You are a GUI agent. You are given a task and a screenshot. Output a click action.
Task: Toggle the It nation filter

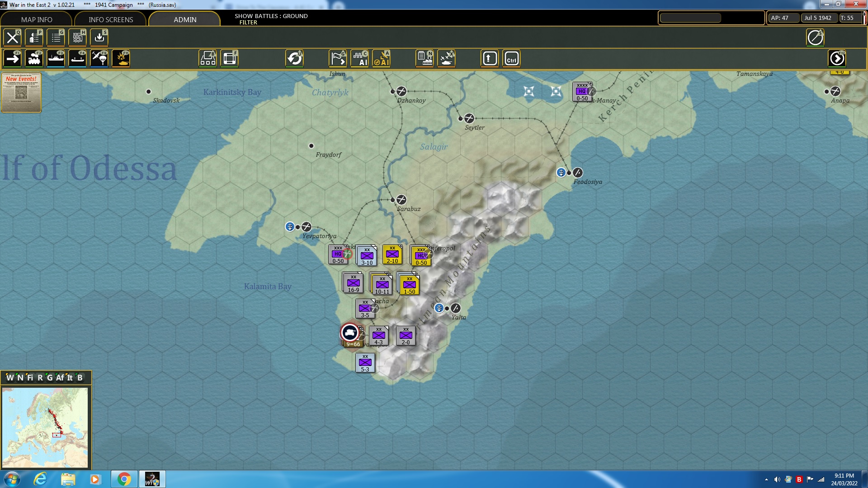pos(70,378)
